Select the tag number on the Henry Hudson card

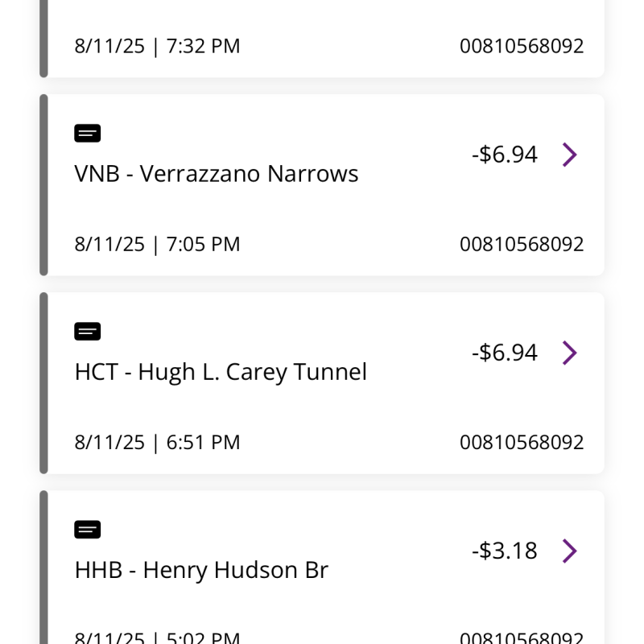click(x=522, y=638)
